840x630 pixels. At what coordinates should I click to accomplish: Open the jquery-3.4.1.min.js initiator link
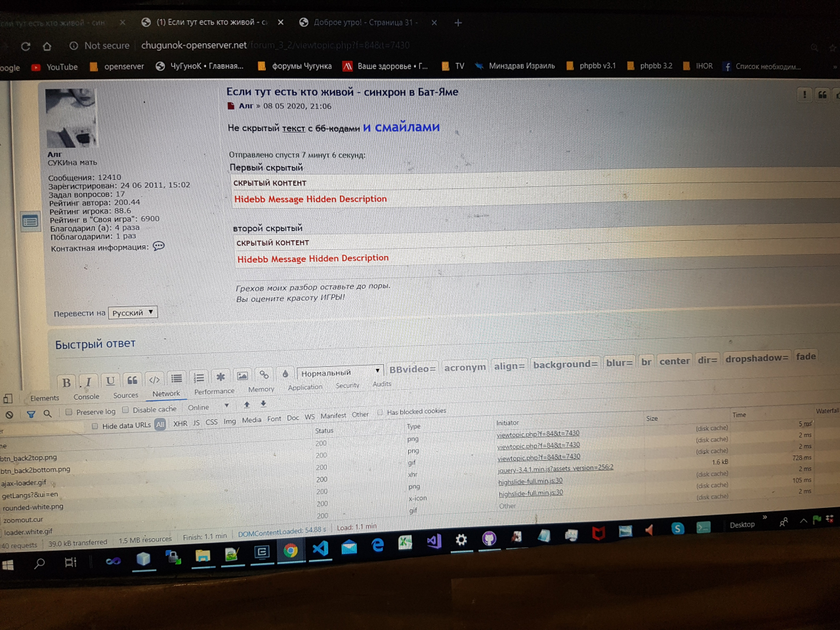[x=555, y=469]
